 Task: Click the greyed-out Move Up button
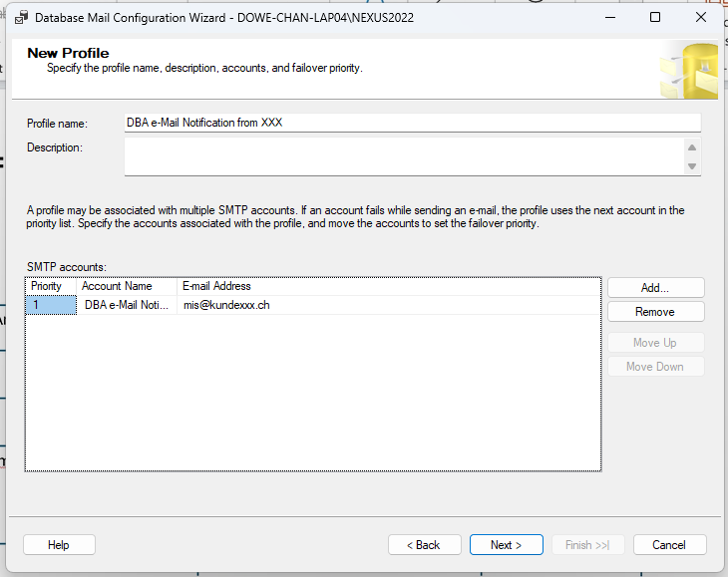[655, 343]
